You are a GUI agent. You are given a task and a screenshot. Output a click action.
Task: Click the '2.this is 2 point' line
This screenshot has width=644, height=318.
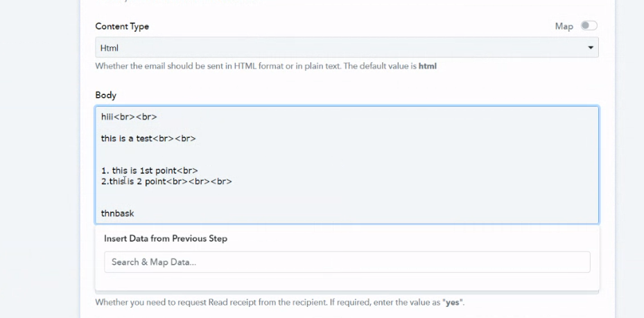tap(166, 181)
